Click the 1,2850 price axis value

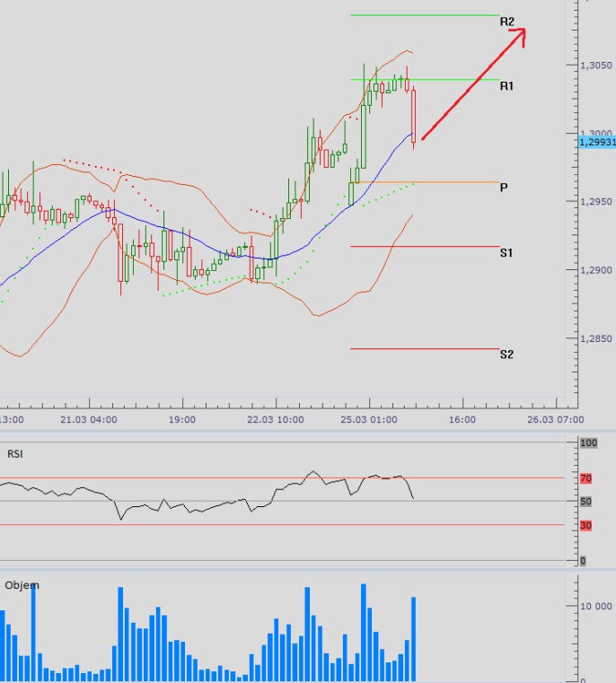point(596,338)
